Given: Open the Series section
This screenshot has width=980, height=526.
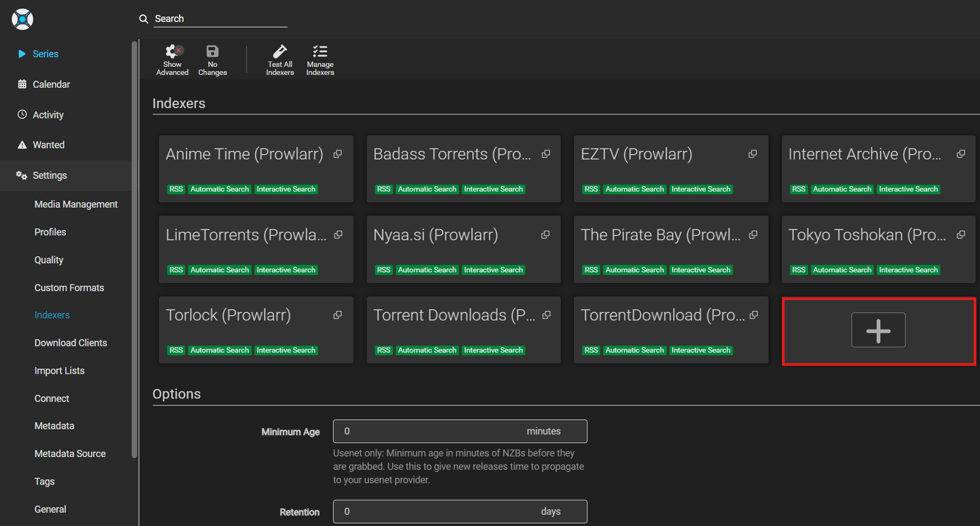Looking at the screenshot, I should (x=46, y=54).
